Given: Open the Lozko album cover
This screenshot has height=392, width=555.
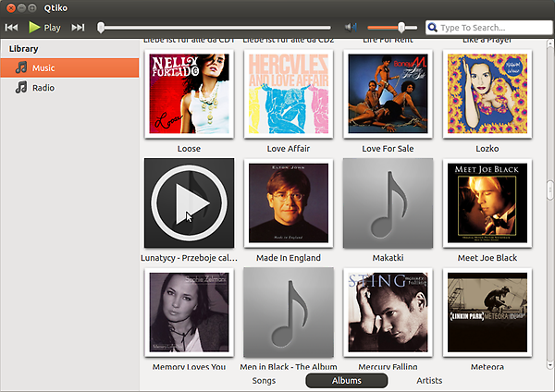Looking at the screenshot, I should click(x=487, y=93).
